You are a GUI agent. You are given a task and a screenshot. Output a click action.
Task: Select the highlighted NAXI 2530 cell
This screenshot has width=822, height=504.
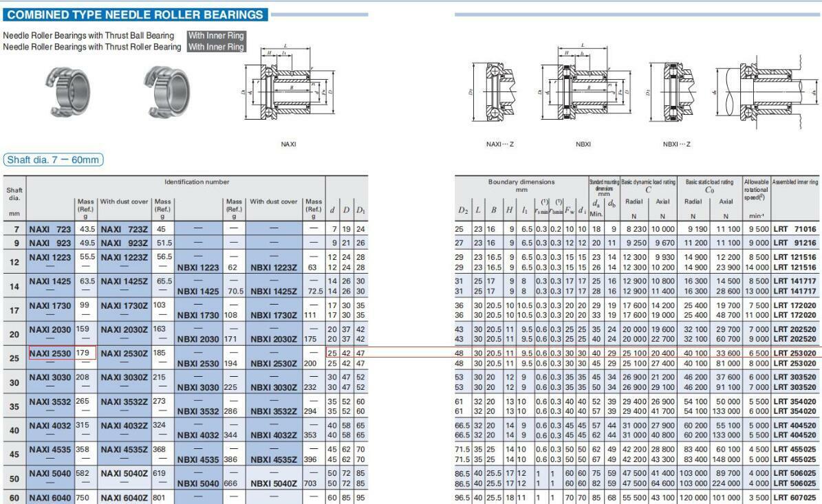(x=50, y=353)
